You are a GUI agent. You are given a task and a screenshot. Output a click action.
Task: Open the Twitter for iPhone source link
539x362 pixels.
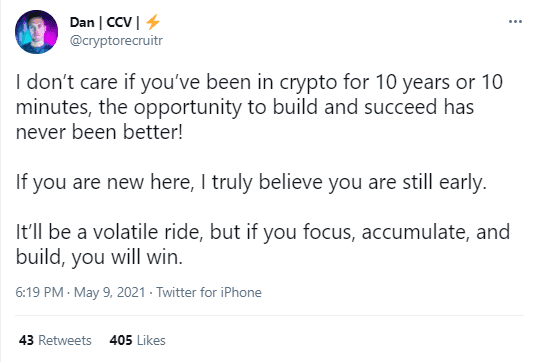pyautogui.click(x=209, y=293)
